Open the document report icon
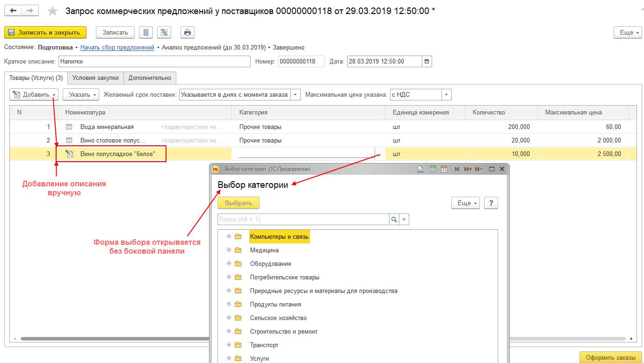644x363 pixels. [146, 32]
